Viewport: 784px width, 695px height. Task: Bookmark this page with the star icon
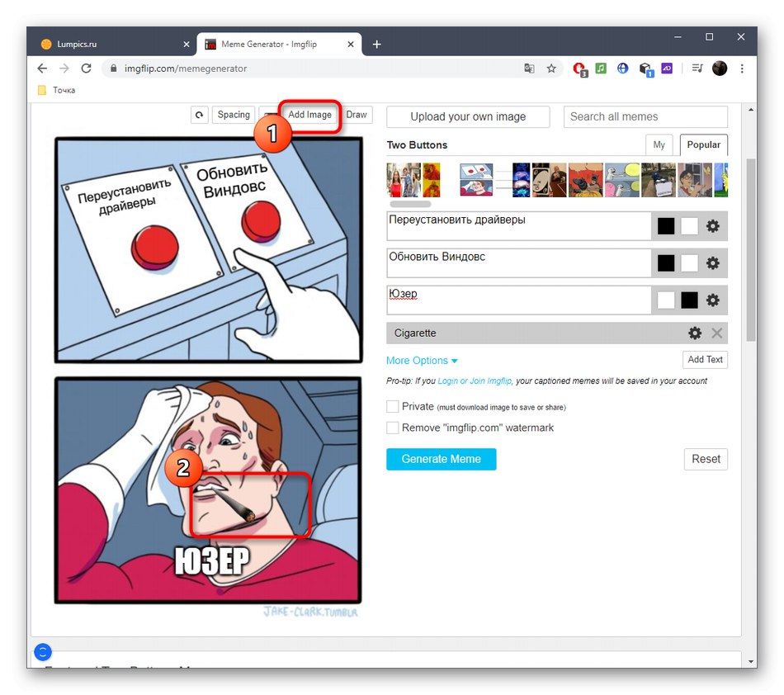(551, 69)
